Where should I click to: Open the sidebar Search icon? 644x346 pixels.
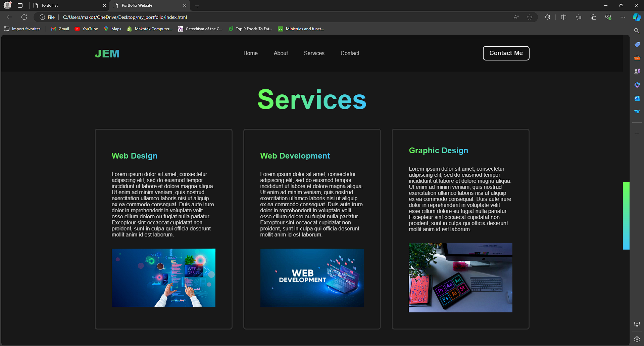637,31
